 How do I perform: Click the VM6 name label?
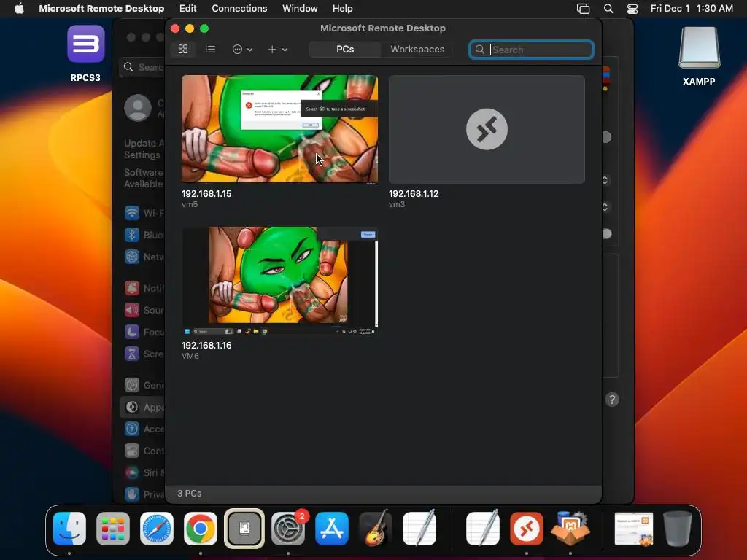pos(190,356)
